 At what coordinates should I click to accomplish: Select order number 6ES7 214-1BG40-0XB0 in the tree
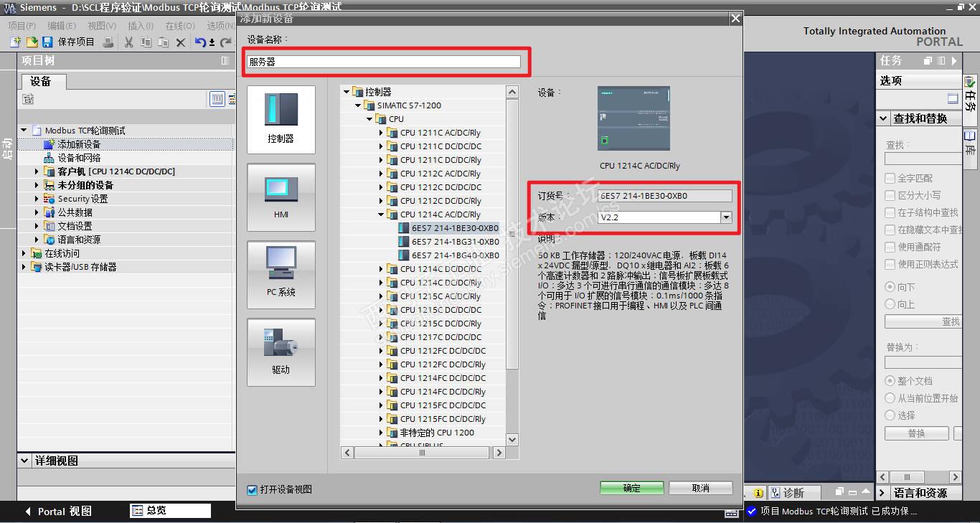[x=456, y=255]
